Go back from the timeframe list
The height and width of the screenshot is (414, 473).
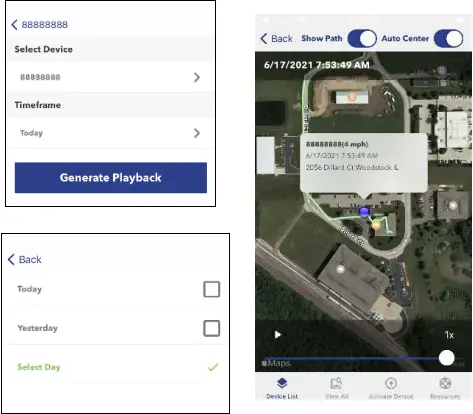[25, 259]
